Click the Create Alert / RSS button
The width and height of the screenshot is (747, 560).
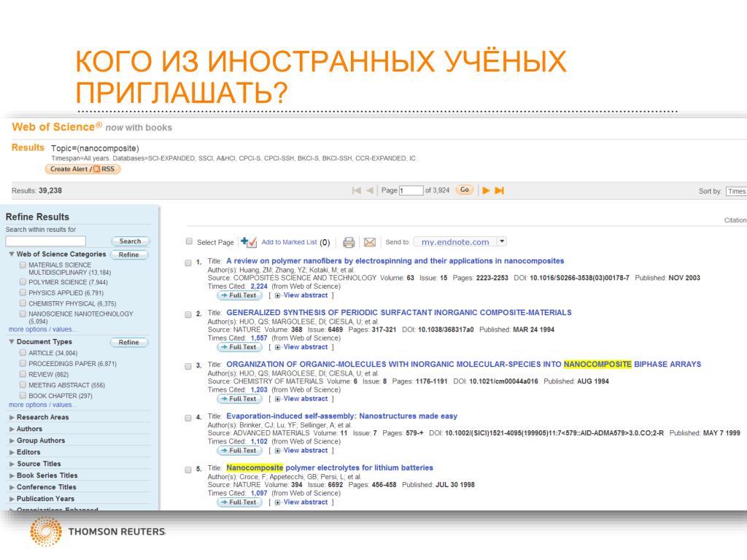[82, 169]
